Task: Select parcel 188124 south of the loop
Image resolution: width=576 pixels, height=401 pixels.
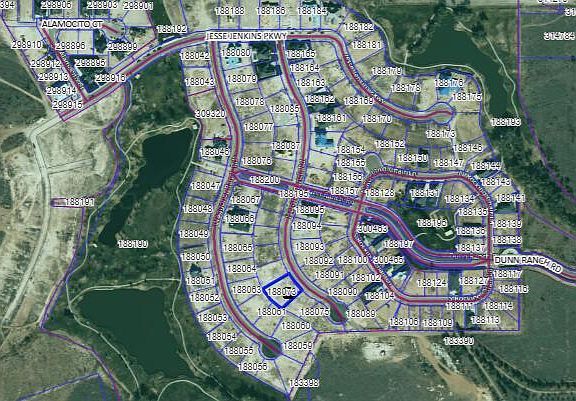Action: (x=432, y=283)
